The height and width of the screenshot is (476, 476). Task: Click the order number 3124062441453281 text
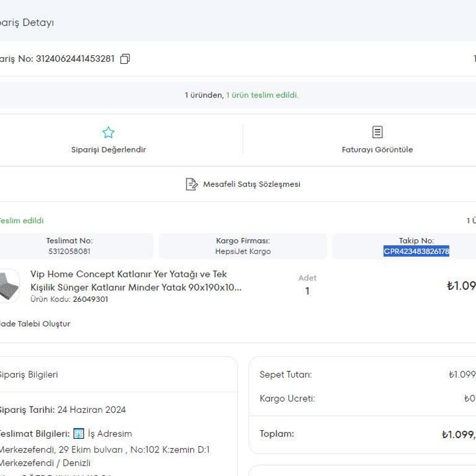tap(74, 59)
